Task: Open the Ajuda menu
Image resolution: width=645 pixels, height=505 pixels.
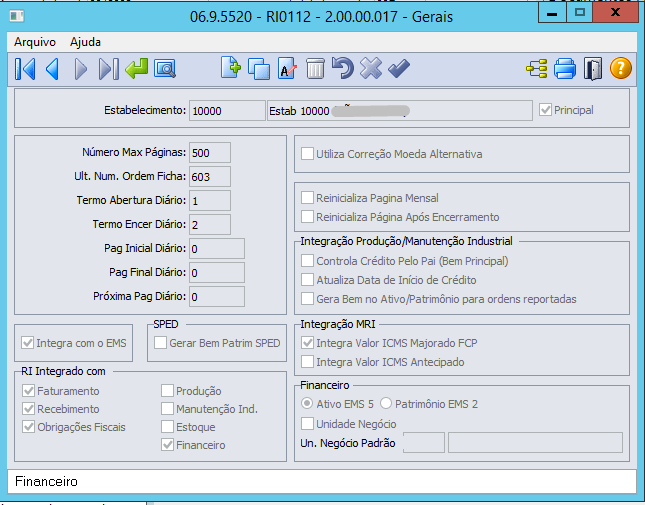Action: 85,42
